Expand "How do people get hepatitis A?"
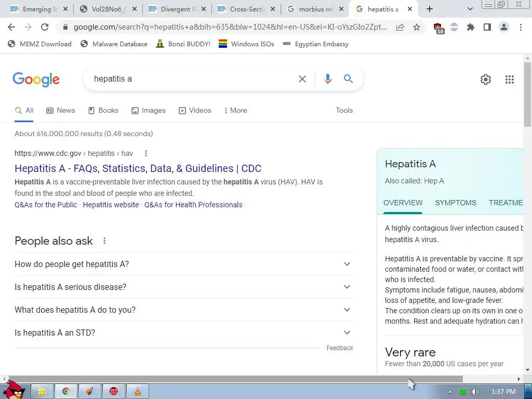The height and width of the screenshot is (399, 532). click(x=184, y=264)
